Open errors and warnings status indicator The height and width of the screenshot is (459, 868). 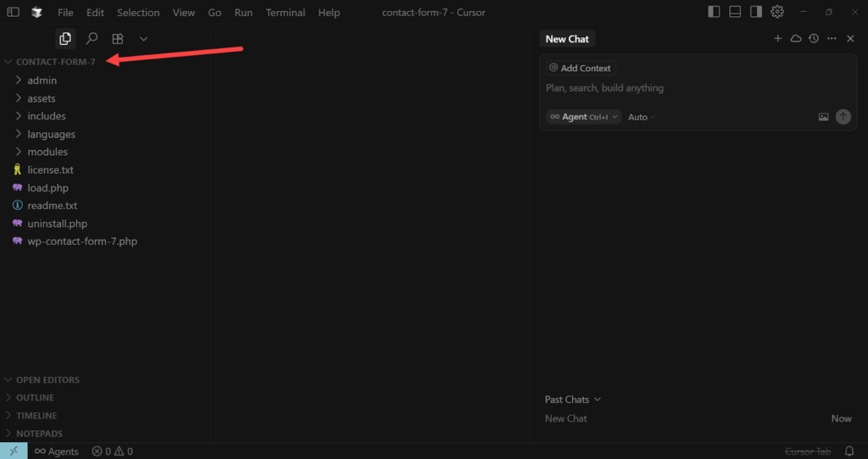coord(113,451)
